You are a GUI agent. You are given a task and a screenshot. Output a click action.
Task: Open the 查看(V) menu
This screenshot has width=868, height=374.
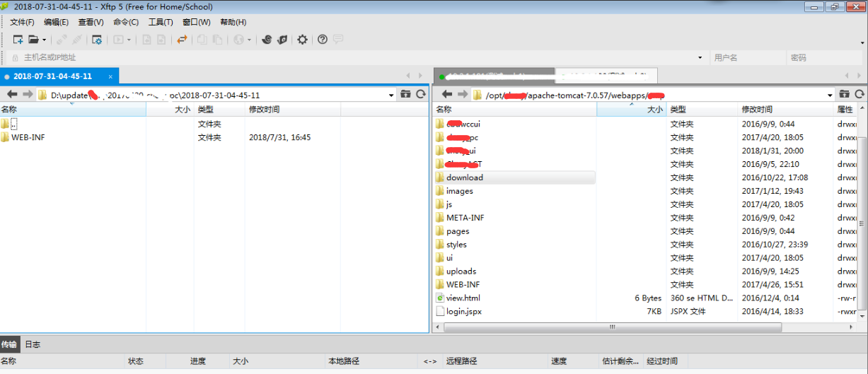coord(91,22)
